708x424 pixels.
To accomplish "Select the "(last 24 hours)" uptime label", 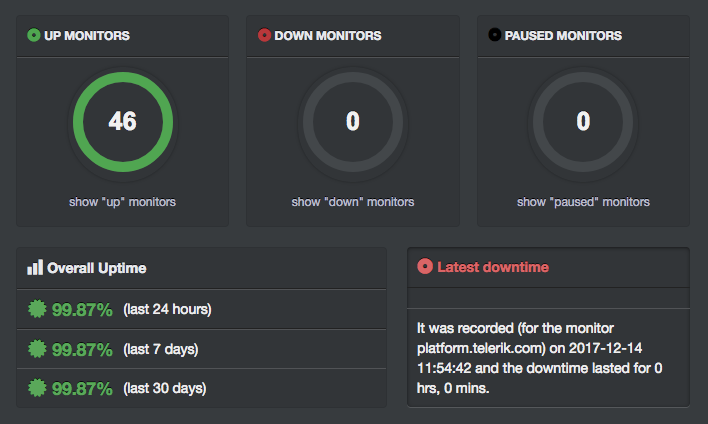I will coord(167,309).
